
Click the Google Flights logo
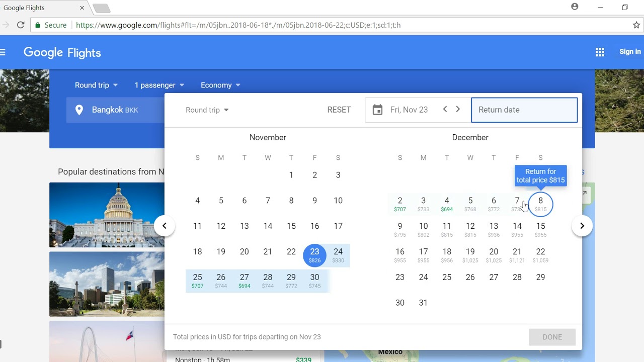[x=62, y=52]
